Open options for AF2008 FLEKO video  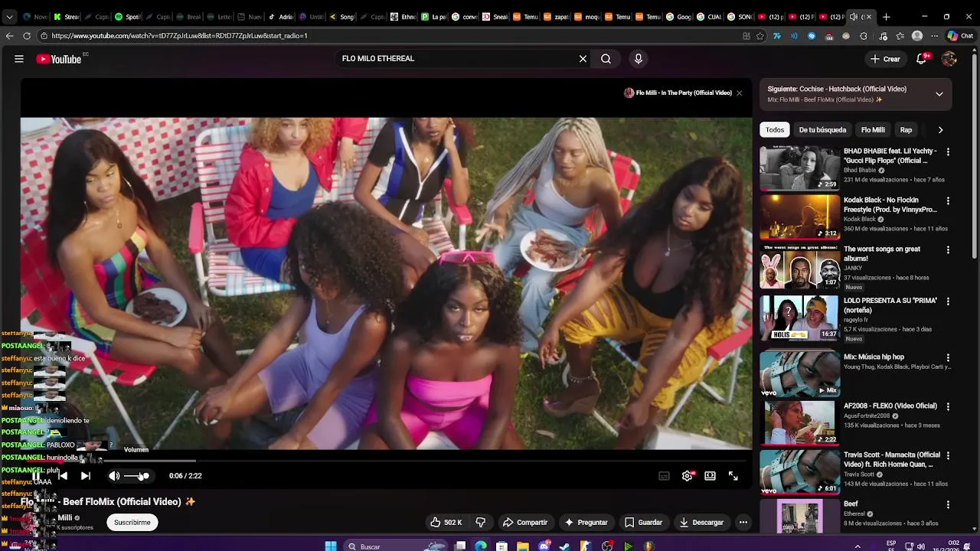coord(948,406)
